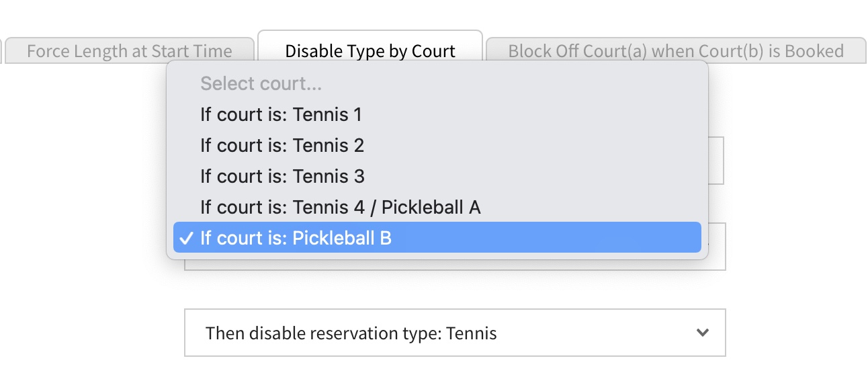Click the hidden field edge right of Tennis 3

717,161
